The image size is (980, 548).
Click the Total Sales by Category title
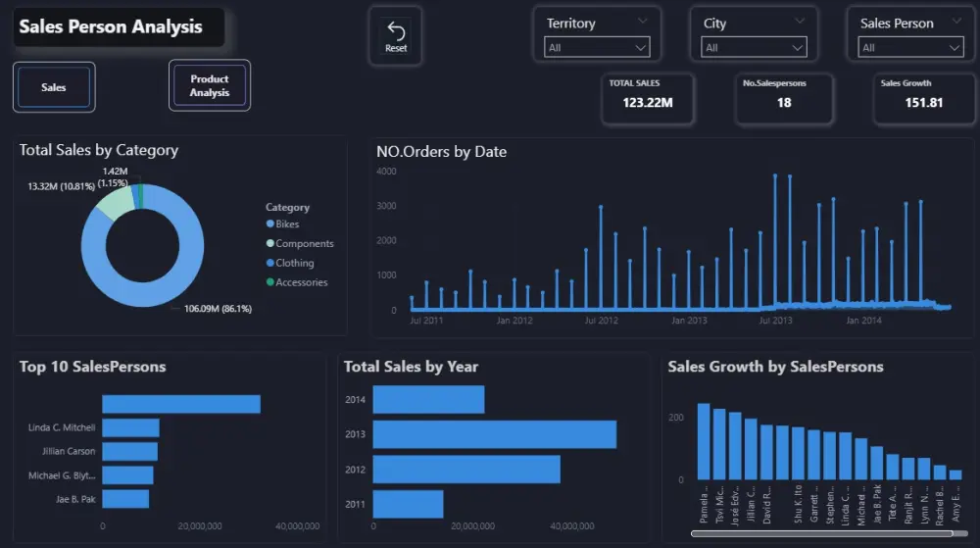coord(99,150)
